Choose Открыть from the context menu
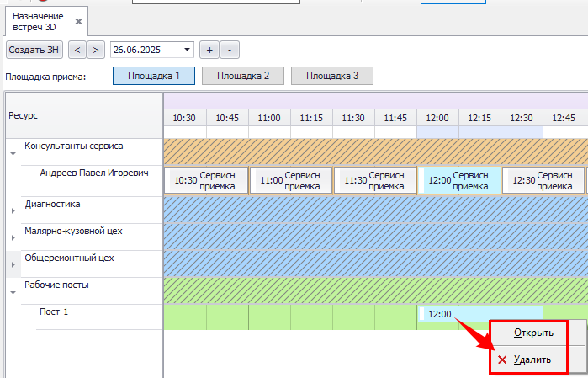 click(x=533, y=333)
